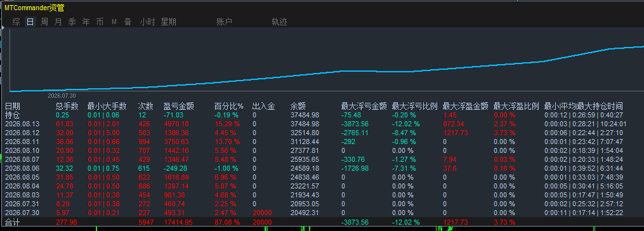Open the 轨迹 track tab
644x231 pixels.
click(x=279, y=22)
